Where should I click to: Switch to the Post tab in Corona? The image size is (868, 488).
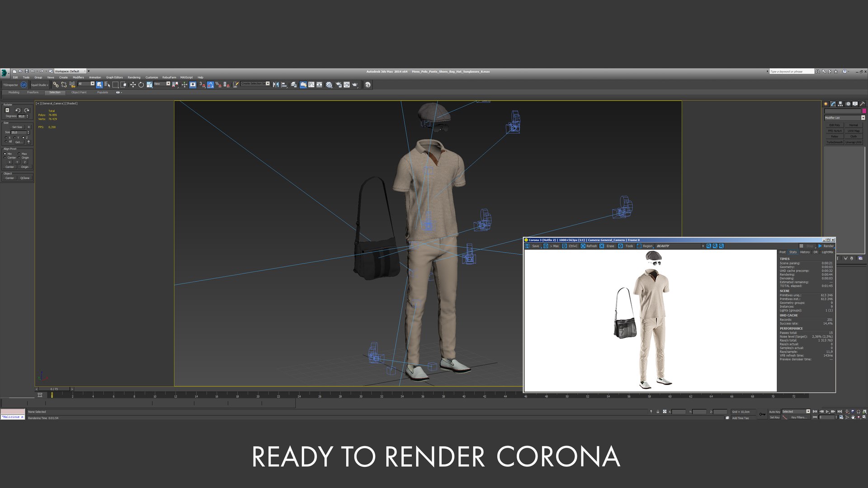click(x=782, y=252)
